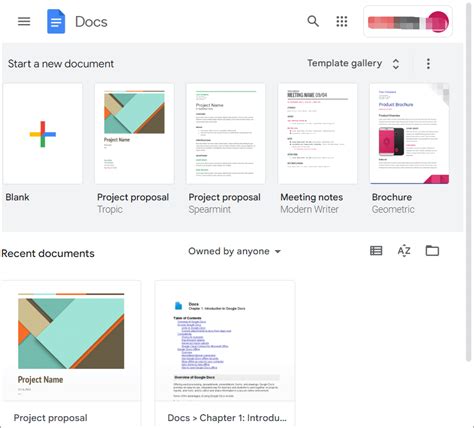474x428 pixels.
Task: Open the recent Project proposal document
Action: pos(71,354)
